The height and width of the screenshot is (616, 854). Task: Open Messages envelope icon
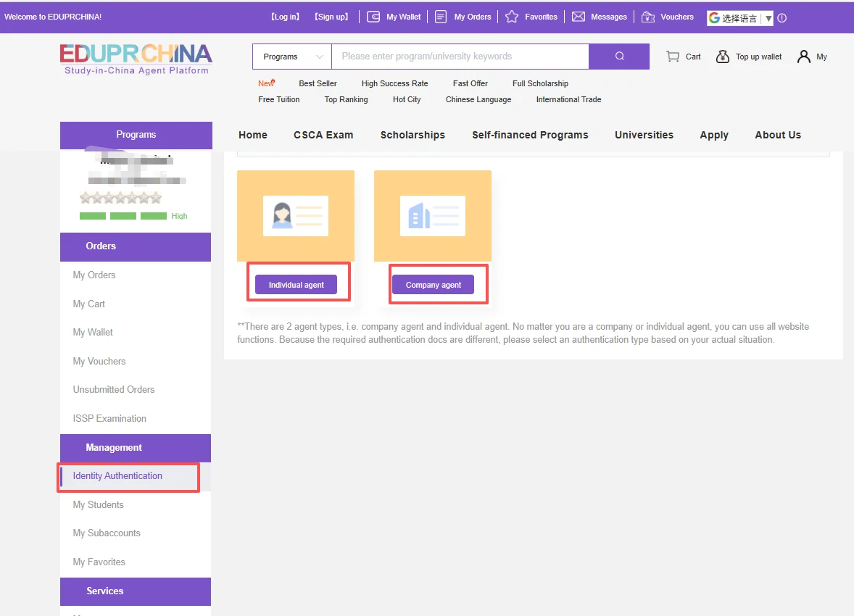point(579,17)
